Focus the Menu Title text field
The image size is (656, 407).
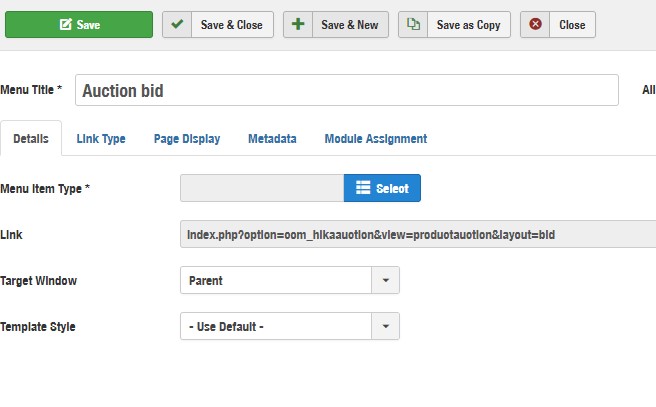pyautogui.click(x=346, y=91)
